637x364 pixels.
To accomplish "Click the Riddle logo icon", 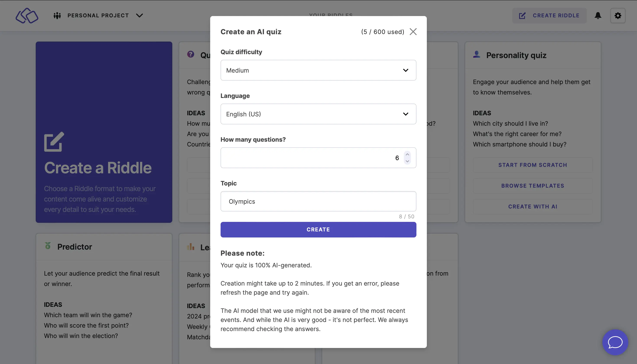I will 27,16.
